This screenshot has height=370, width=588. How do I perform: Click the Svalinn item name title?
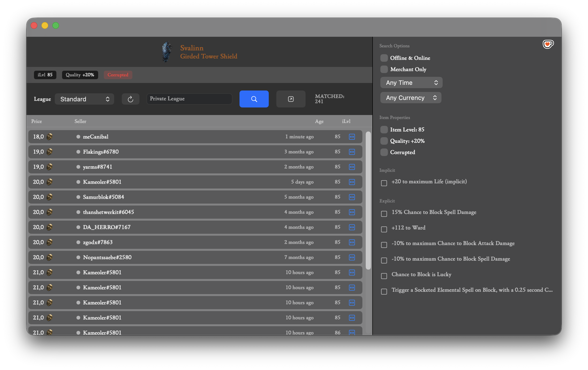tap(192, 48)
